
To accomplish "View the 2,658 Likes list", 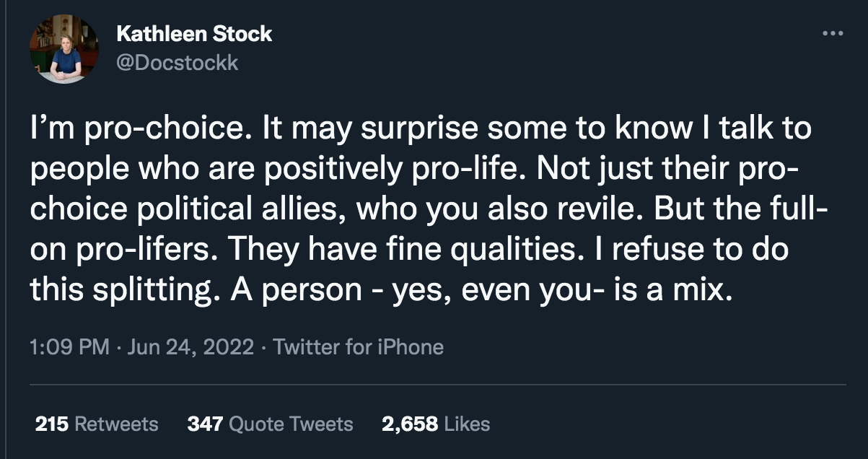I will click(x=436, y=424).
